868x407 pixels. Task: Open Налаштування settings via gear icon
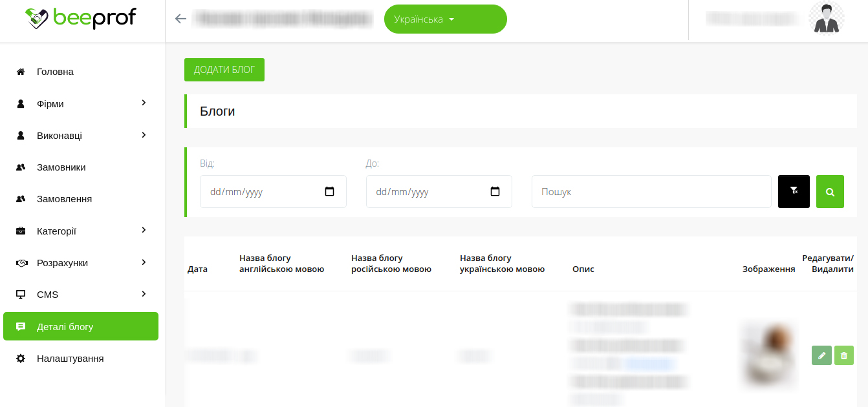pyautogui.click(x=20, y=358)
